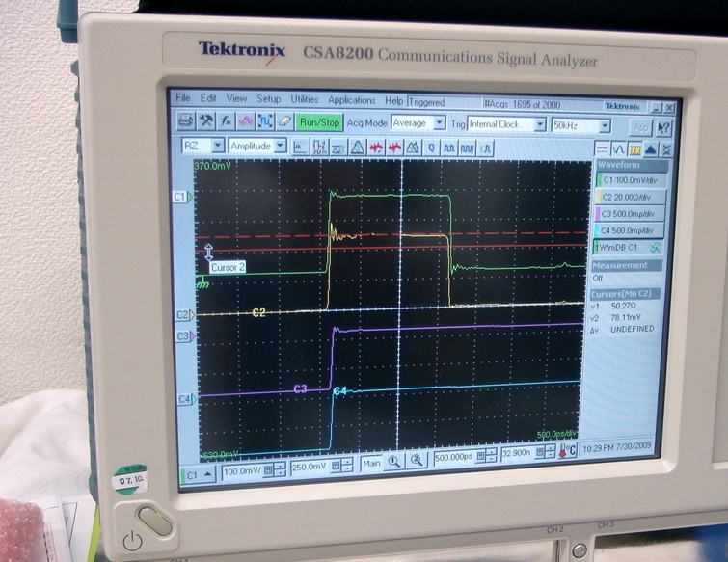
Task: Click the waveform readout curve icon
Action: (618, 149)
